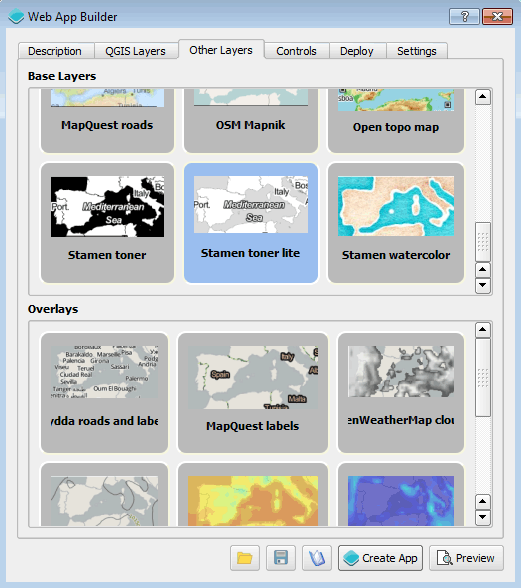Click Overlays scrollbar bottom down arrow

click(x=483, y=517)
